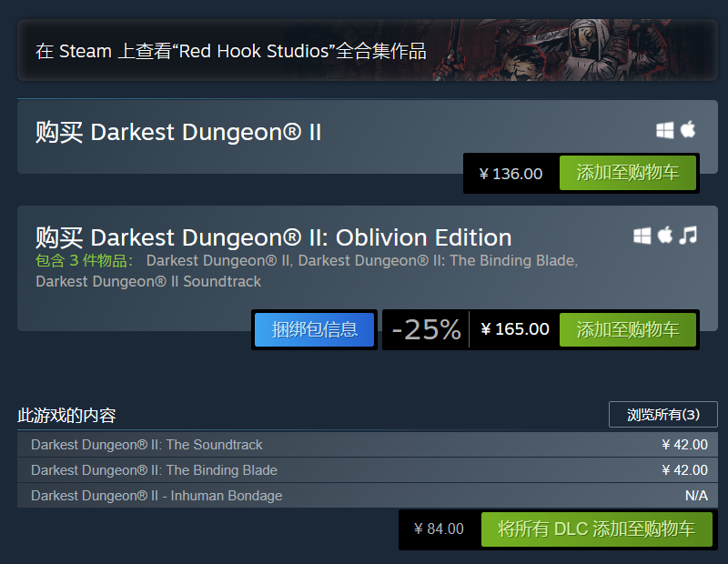Click Windows icon in Oblivion Edition box
This screenshot has width=728, height=564.
click(642, 236)
